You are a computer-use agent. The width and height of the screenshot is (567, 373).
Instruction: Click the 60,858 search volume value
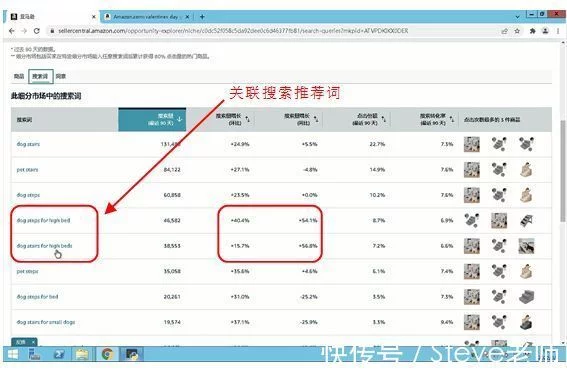click(172, 195)
